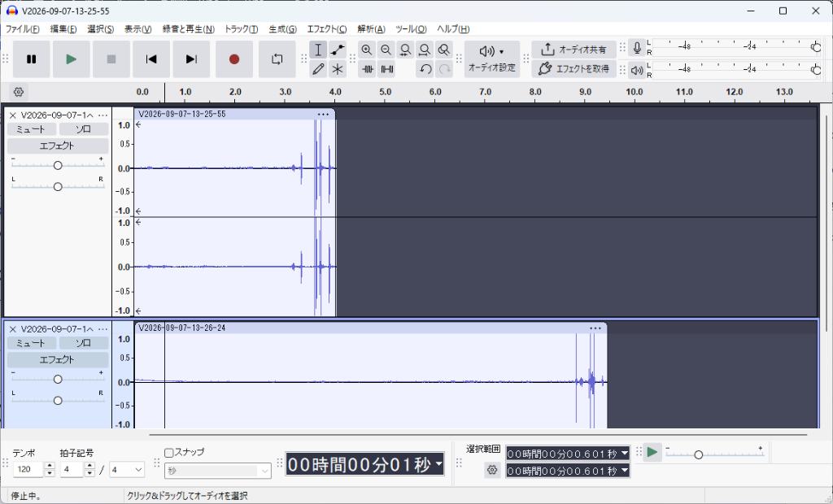Fit entire project in window
Screen dimensions: 833x504
click(x=424, y=50)
